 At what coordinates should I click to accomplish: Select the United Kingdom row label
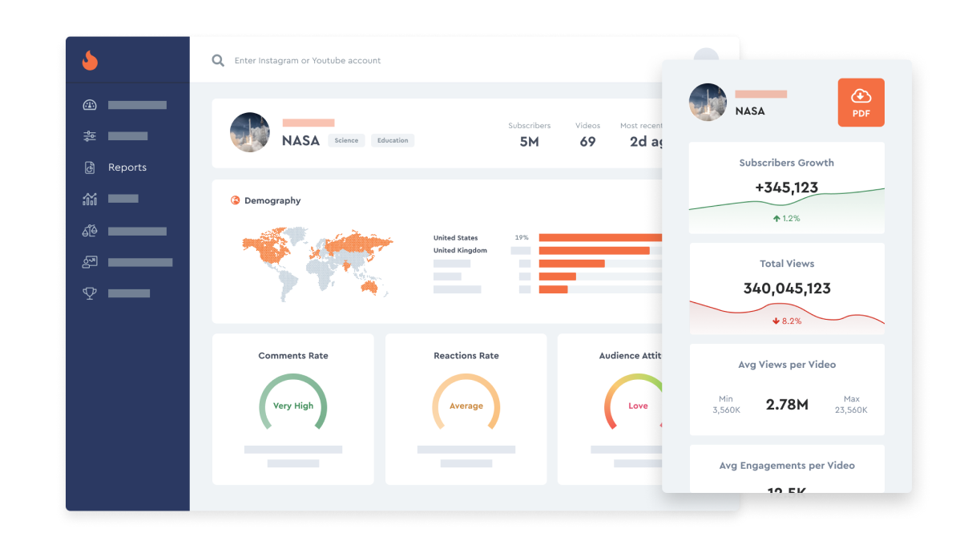tap(460, 251)
